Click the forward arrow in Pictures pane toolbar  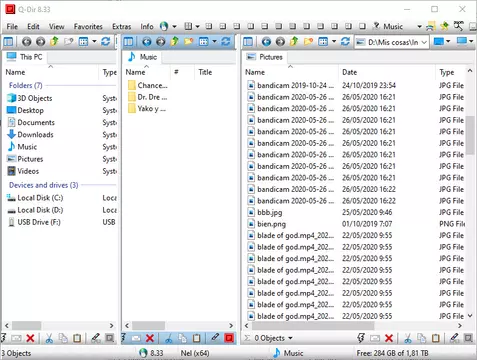pos(280,42)
